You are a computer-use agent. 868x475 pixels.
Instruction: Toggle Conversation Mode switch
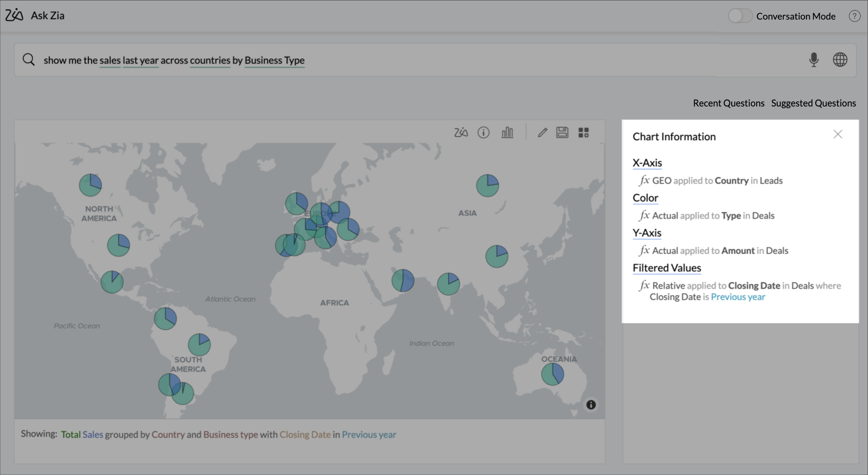(740, 16)
